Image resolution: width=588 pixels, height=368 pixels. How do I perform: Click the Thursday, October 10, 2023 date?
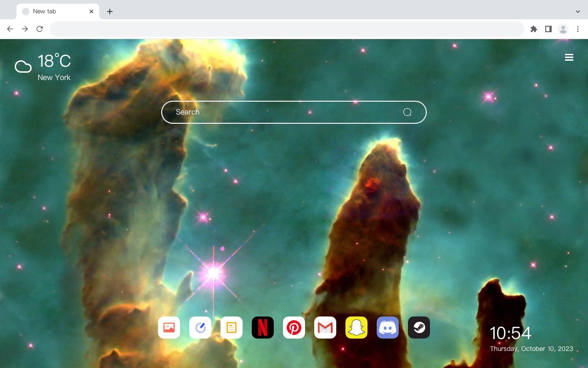coord(531,349)
